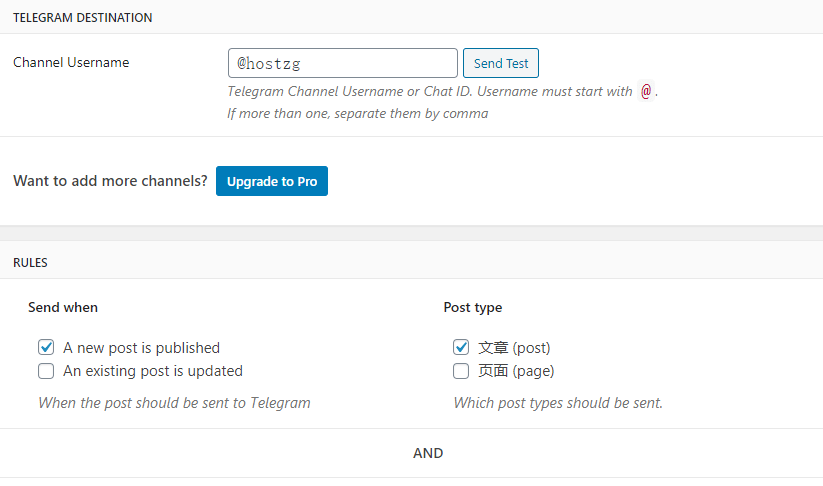Click the 'AND' rule separator text

pos(428,453)
